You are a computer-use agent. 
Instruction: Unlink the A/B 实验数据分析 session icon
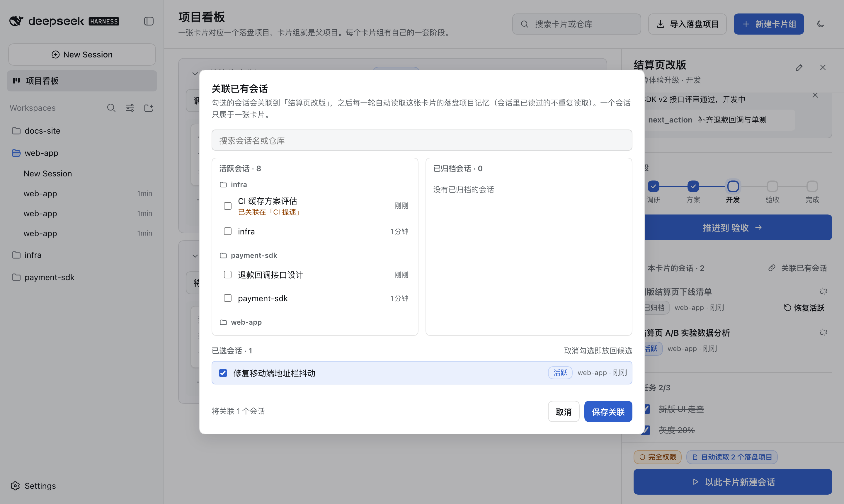pyautogui.click(x=823, y=333)
